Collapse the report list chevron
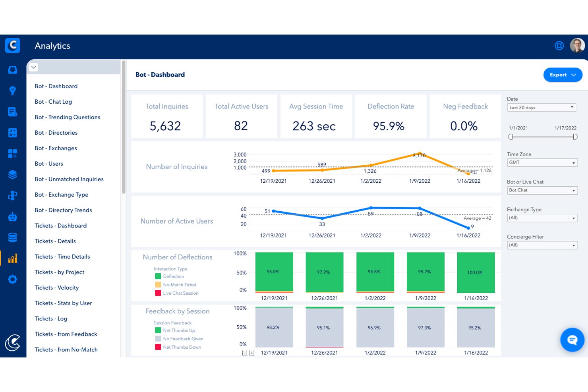The image size is (588, 392). [x=34, y=67]
